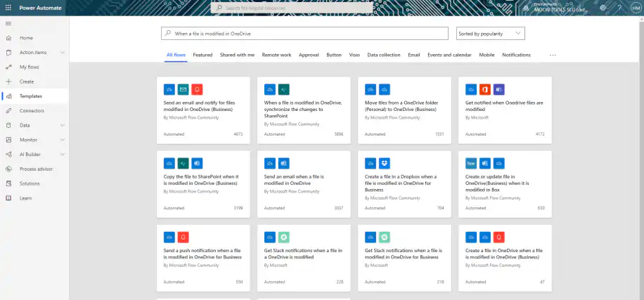Collapse the left navigation hamburger menu
This screenshot has width=644, height=300.
[8, 23]
